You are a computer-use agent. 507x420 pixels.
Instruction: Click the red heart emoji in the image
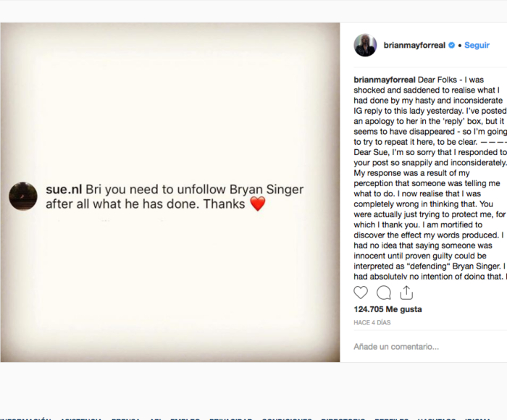(257, 204)
